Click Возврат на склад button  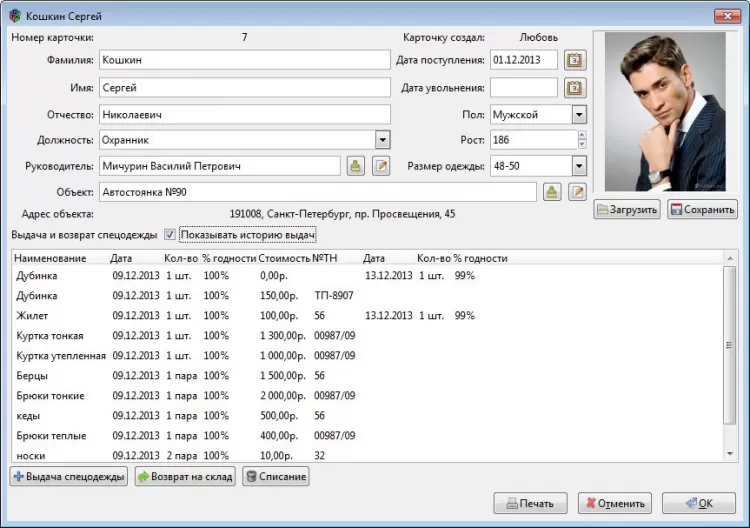pos(185,477)
